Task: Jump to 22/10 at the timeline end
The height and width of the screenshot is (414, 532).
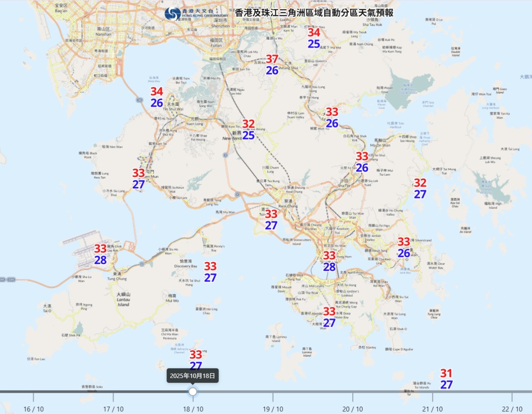Action: pyautogui.click(x=512, y=409)
